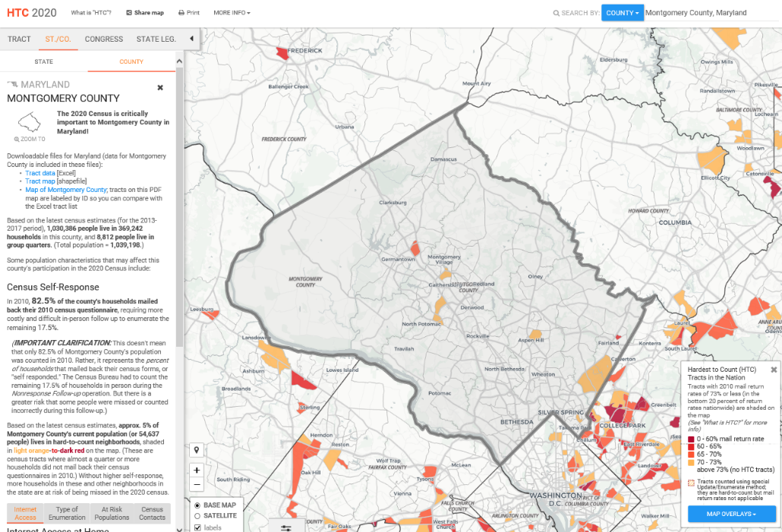782x532 pixels.
Task: Open the Map Overlays dropdown
Action: coord(731,514)
